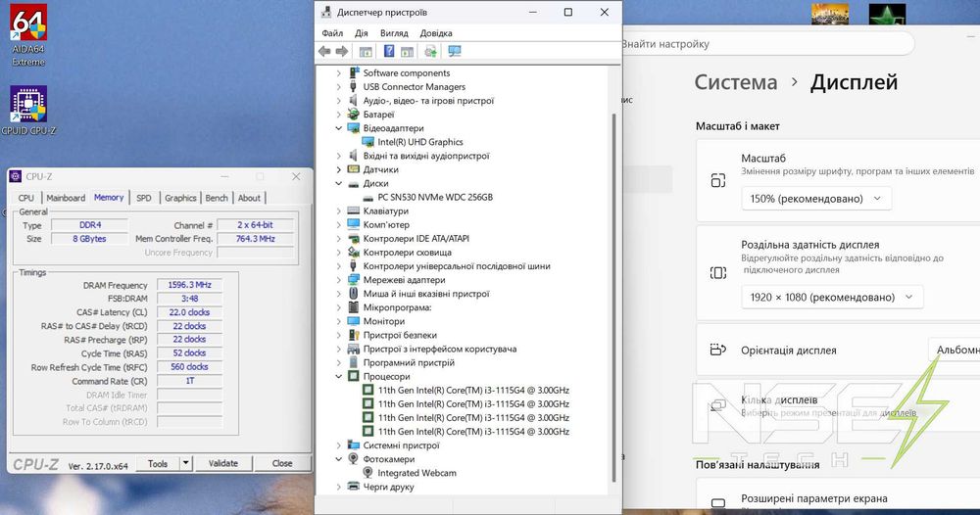Open the 150% scale dropdown
The image size is (980, 515).
pyautogui.click(x=816, y=199)
